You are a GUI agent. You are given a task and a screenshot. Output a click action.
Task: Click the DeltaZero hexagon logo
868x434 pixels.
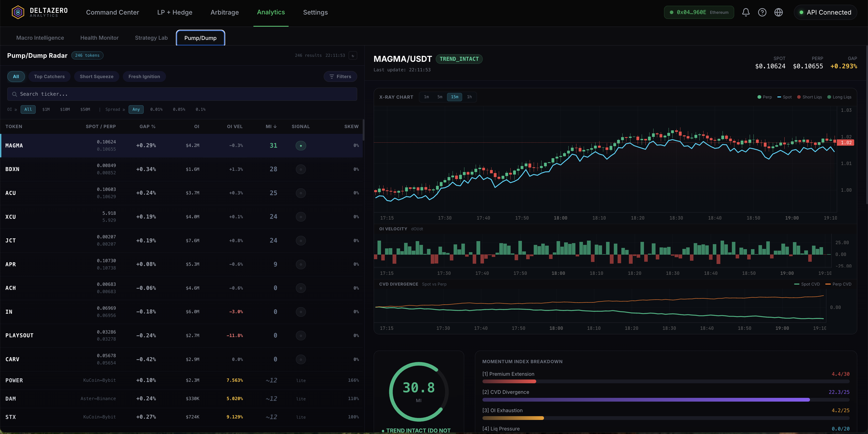click(18, 13)
